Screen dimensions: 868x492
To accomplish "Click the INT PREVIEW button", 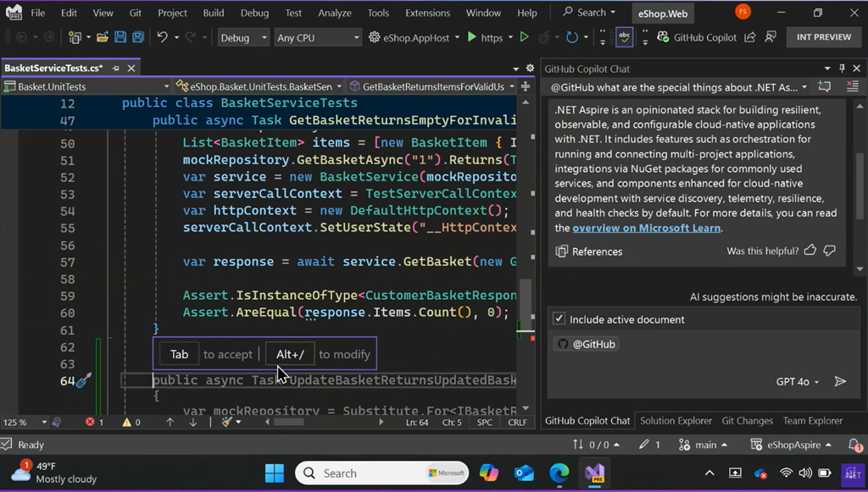I will 823,37.
